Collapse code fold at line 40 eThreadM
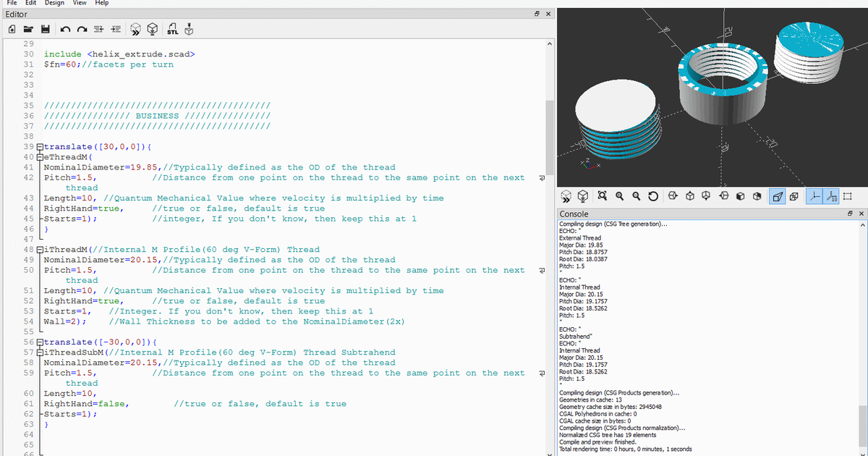The height and width of the screenshot is (456, 868). tap(40, 156)
